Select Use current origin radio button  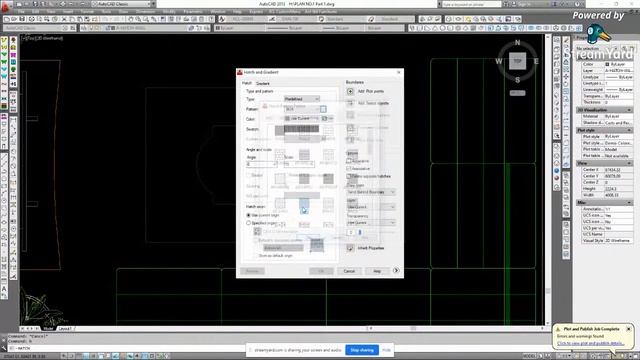pyautogui.click(x=248, y=215)
